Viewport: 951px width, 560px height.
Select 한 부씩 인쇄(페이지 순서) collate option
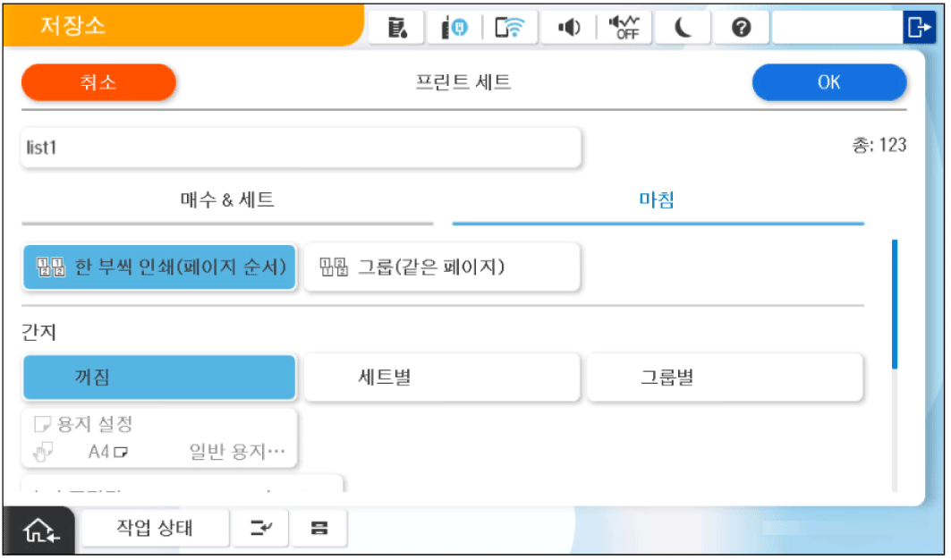pyautogui.click(x=159, y=267)
